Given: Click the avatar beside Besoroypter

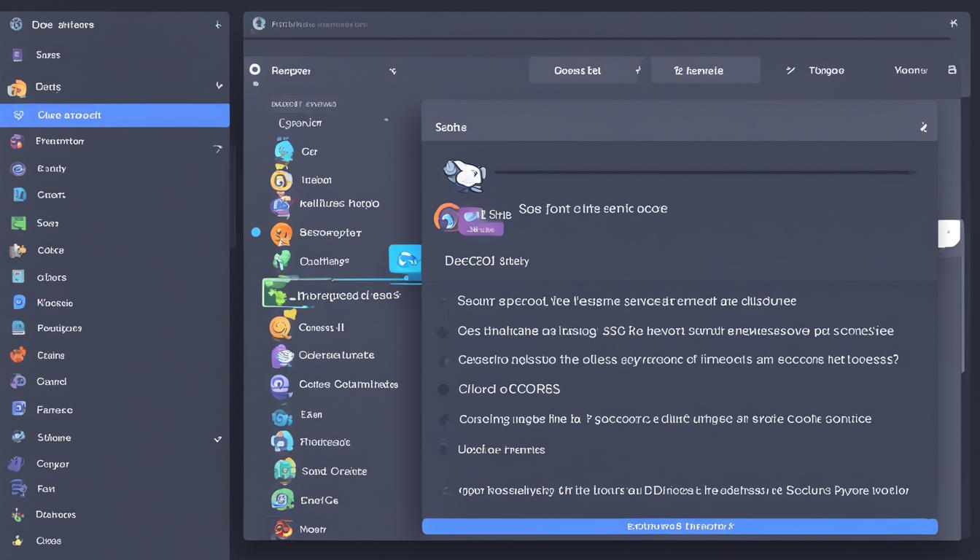Looking at the screenshot, I should click(x=281, y=233).
